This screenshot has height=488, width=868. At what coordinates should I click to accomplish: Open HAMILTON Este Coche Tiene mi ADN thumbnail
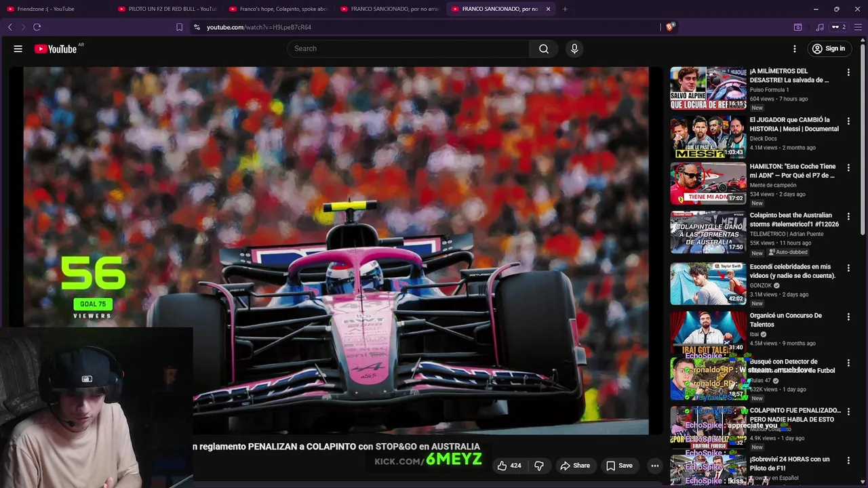tap(708, 183)
